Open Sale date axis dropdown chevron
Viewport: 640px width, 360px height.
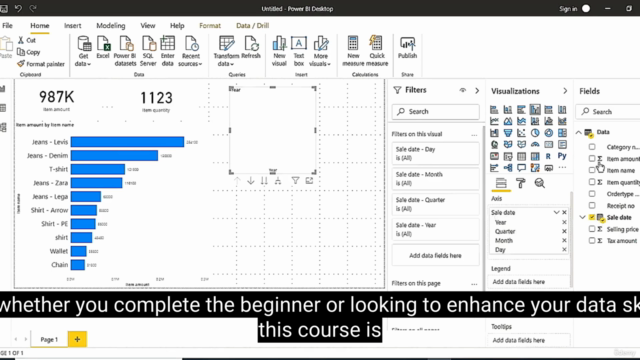pyautogui.click(x=556, y=212)
